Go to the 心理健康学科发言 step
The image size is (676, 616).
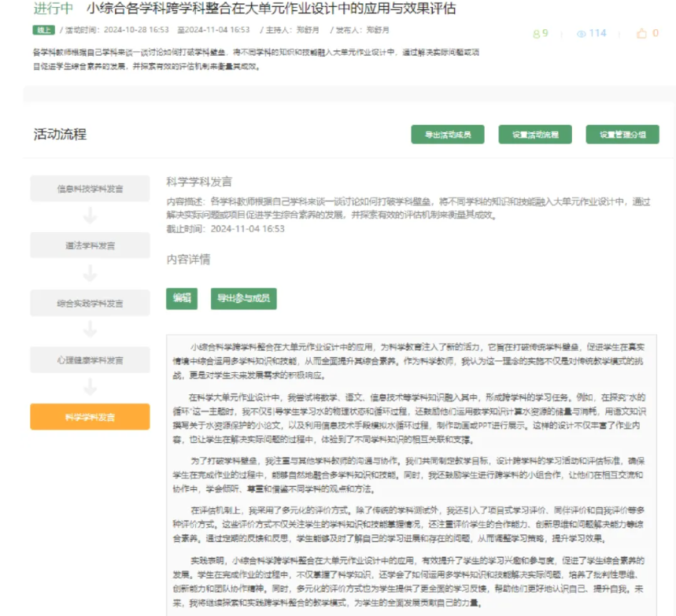pos(90,360)
